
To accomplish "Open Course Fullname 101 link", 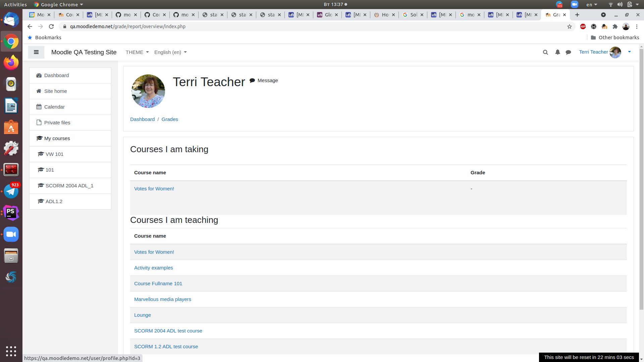I will [x=158, y=284].
